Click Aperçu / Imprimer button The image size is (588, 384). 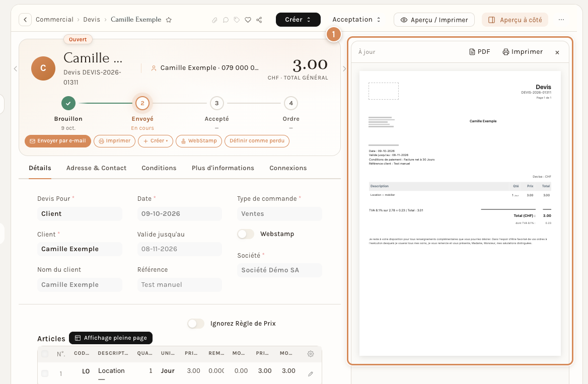(434, 20)
